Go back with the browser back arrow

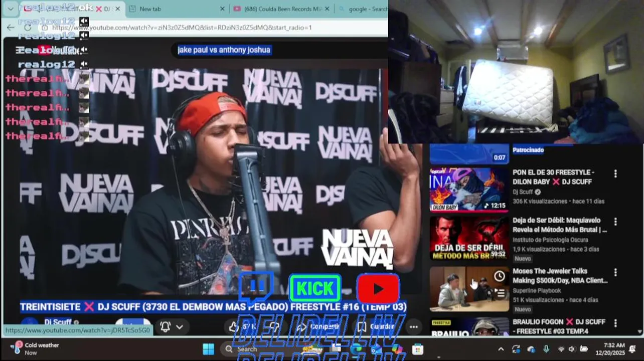pyautogui.click(x=11, y=28)
